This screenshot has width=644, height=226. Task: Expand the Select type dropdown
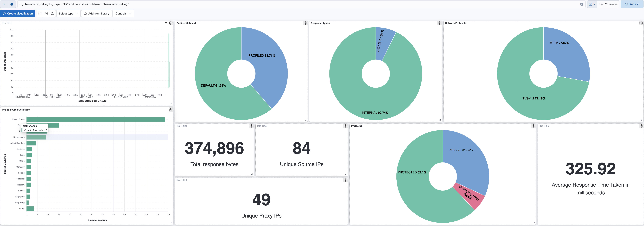click(x=68, y=14)
